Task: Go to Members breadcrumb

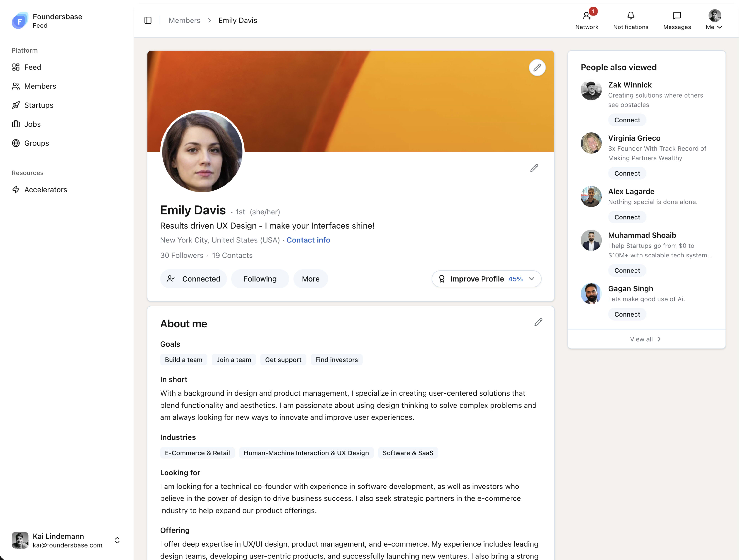Action: point(184,20)
